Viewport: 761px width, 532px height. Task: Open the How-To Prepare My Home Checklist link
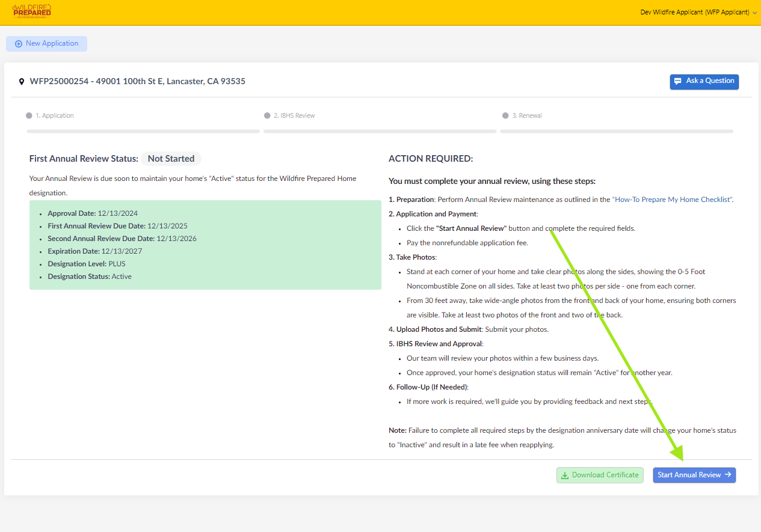[x=672, y=200]
